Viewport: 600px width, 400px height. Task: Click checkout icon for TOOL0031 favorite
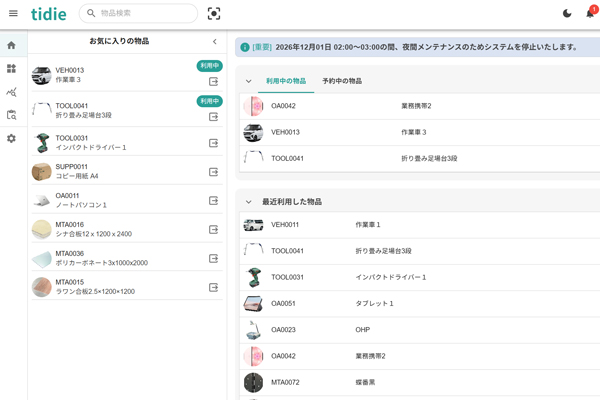click(x=214, y=143)
